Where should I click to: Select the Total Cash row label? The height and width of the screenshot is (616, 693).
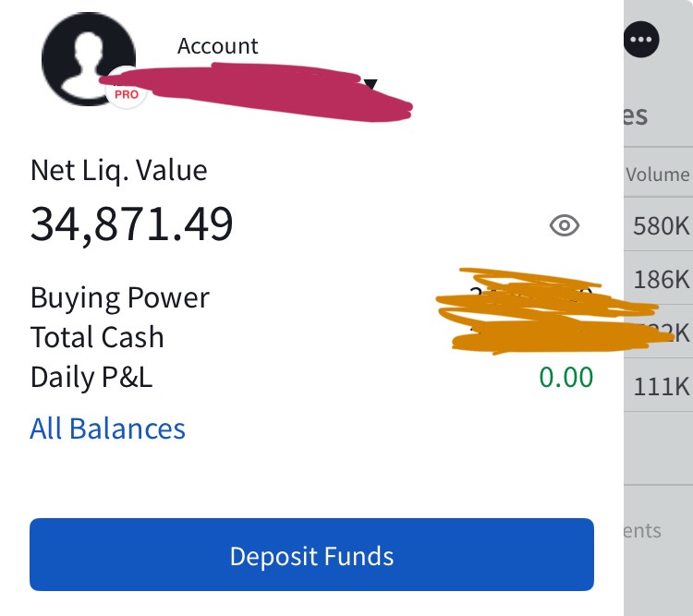[x=97, y=337]
